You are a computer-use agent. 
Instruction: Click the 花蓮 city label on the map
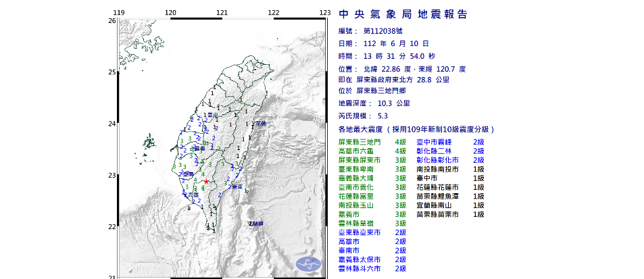(261, 123)
